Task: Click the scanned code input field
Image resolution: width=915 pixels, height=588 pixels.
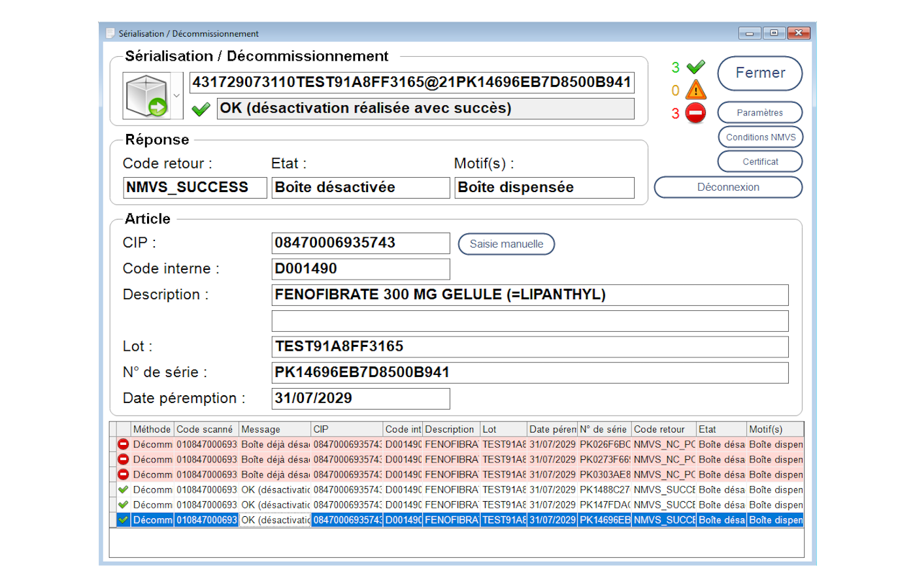Action: tap(412, 82)
